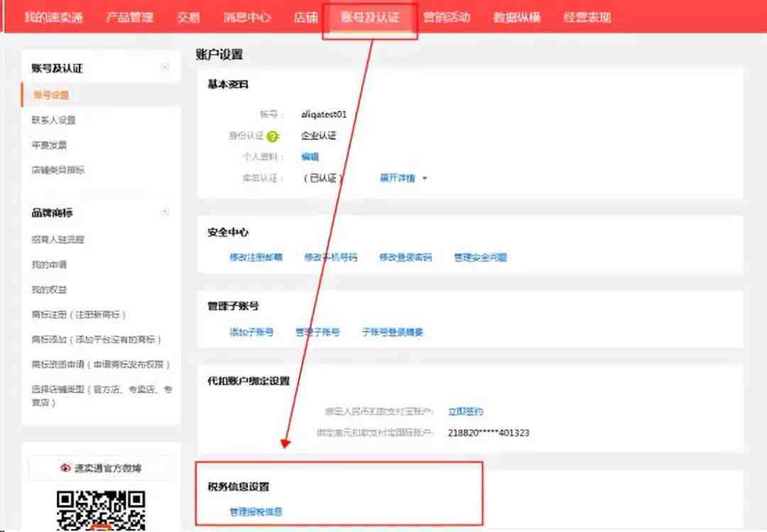This screenshot has width=767, height=532.
Task: Open the 营销活动 nav tab
Action: (x=446, y=17)
